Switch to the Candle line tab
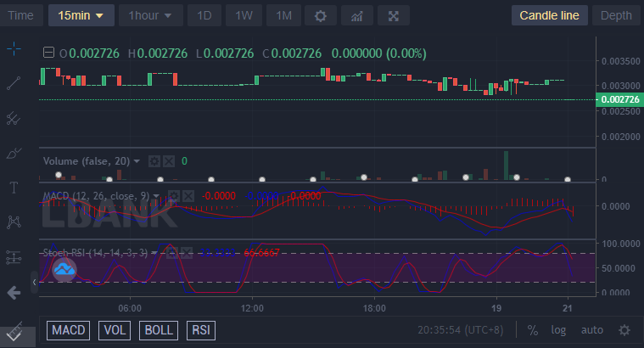The height and width of the screenshot is (348, 644). 549,15
